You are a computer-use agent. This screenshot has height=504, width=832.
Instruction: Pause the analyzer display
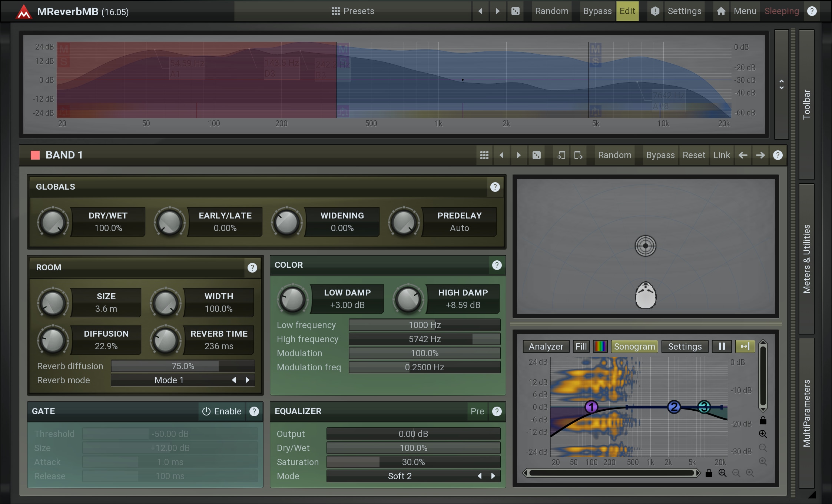(x=722, y=347)
